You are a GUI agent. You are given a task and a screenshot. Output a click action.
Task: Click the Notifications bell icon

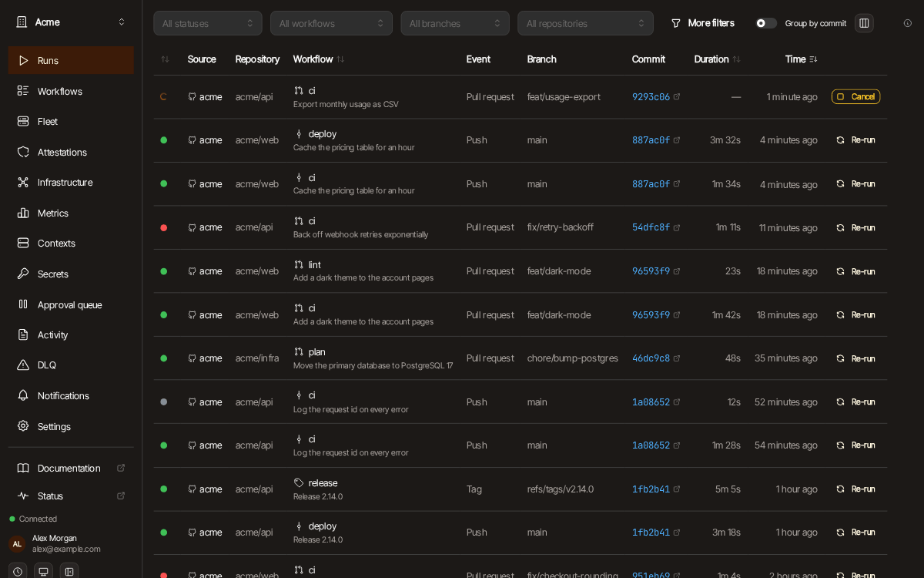(23, 395)
